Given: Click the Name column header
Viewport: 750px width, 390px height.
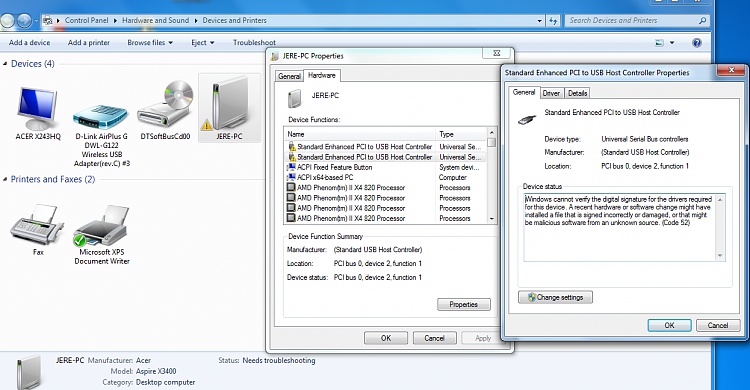Looking at the screenshot, I should [360, 134].
